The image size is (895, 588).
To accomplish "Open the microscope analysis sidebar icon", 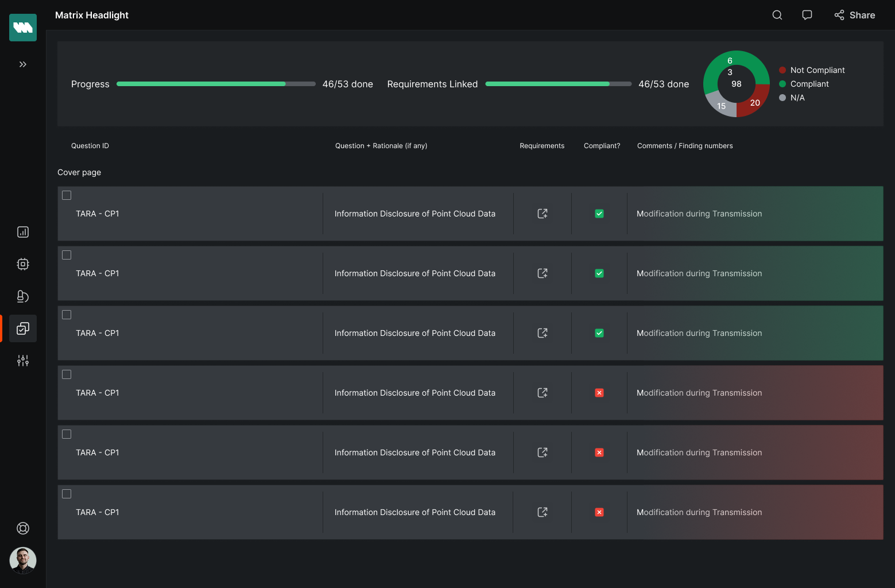I will coord(23,296).
